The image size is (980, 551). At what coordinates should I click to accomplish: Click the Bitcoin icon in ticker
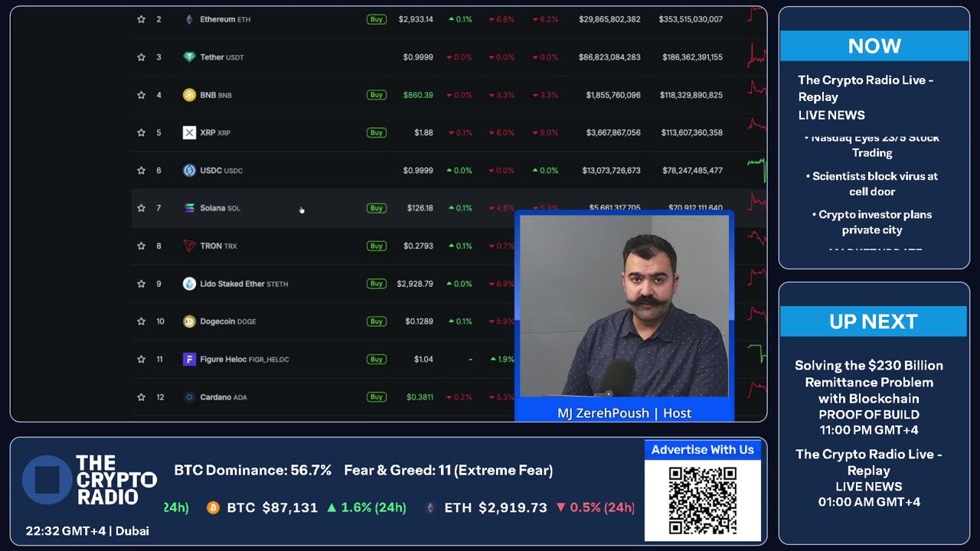213,507
